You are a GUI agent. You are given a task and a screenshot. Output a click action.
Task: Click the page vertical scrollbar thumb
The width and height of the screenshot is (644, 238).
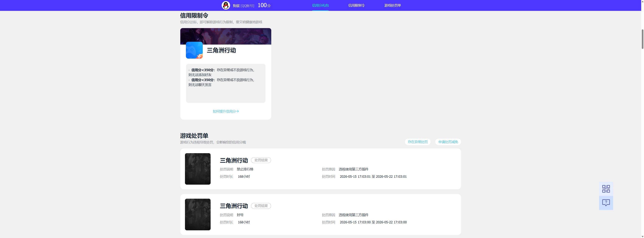click(642, 39)
